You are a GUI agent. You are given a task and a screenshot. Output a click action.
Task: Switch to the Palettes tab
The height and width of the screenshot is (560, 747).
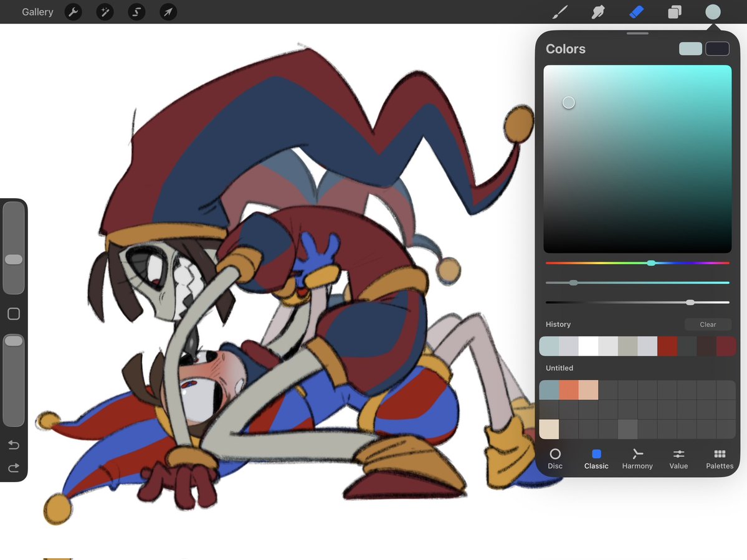click(x=720, y=458)
